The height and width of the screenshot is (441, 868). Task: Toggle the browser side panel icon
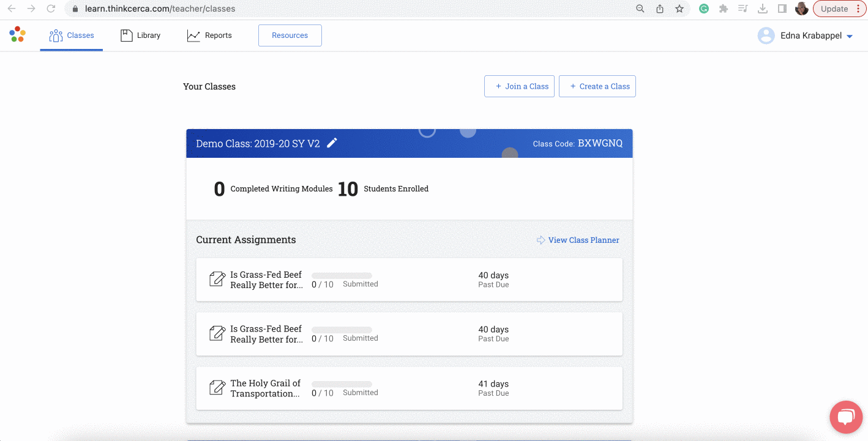[782, 9]
